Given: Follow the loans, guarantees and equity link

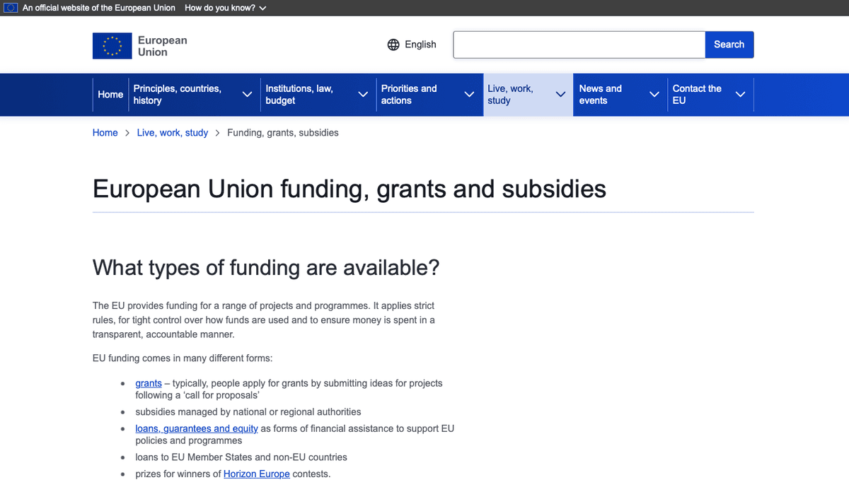Looking at the screenshot, I should 197,428.
